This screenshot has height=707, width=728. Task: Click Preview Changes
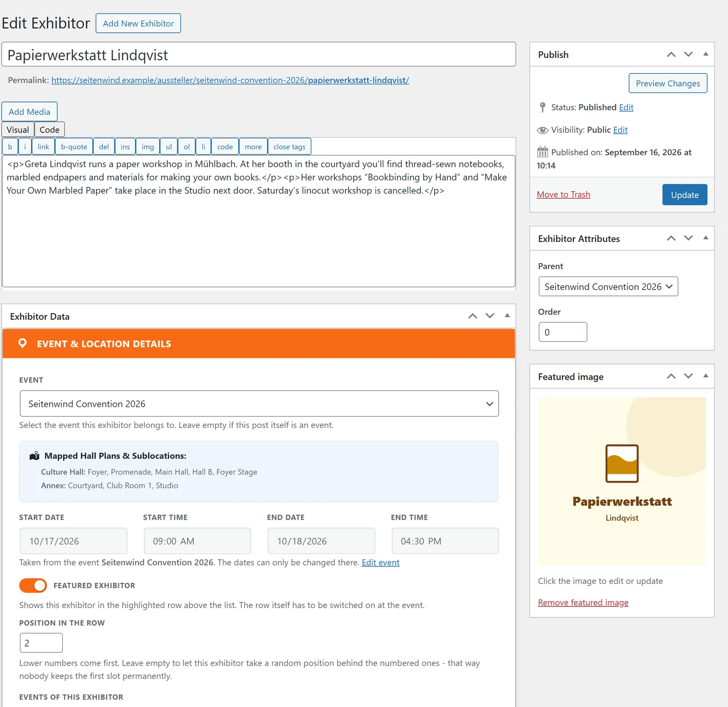[668, 83]
